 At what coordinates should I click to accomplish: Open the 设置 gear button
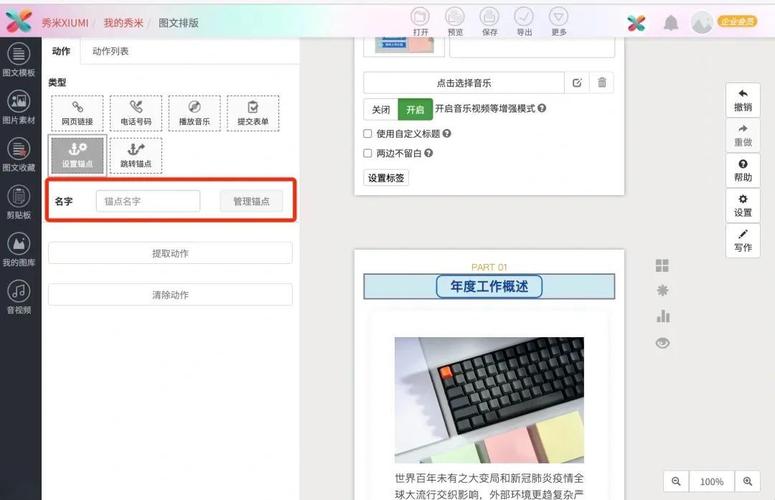tap(743, 206)
